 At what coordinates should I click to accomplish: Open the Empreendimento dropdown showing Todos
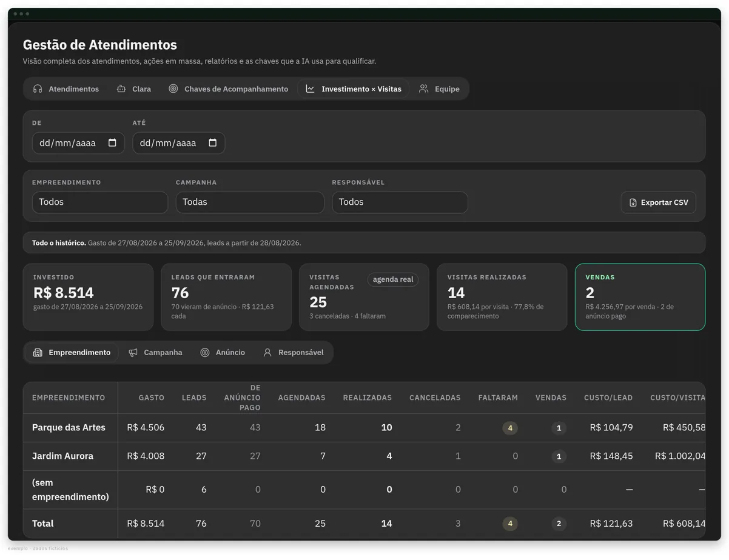click(x=100, y=202)
